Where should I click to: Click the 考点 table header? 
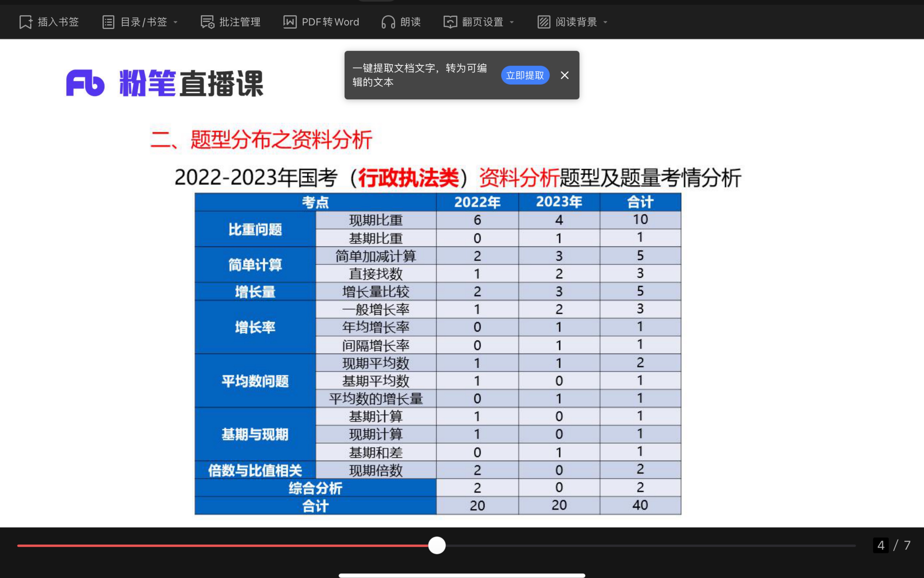(x=315, y=202)
